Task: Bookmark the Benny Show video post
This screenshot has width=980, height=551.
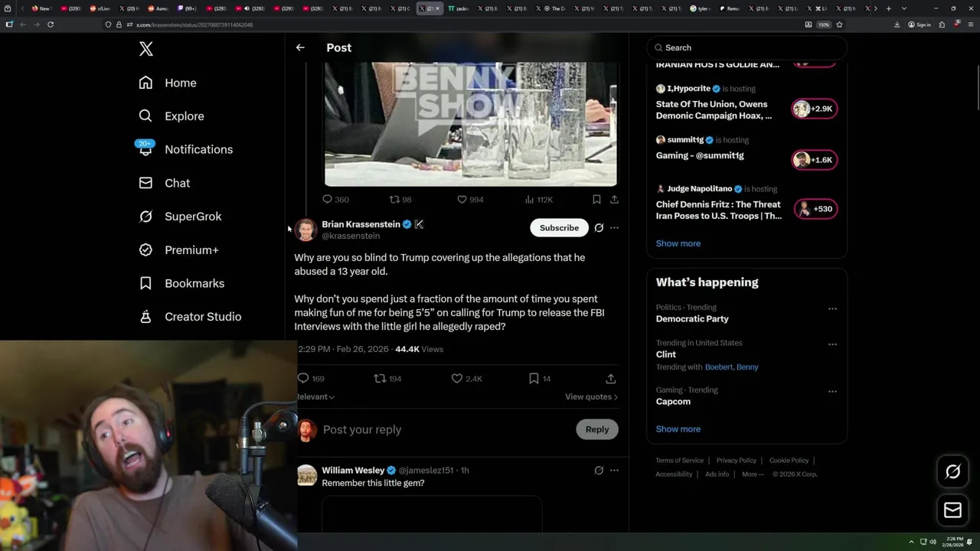Action: pyautogui.click(x=596, y=199)
